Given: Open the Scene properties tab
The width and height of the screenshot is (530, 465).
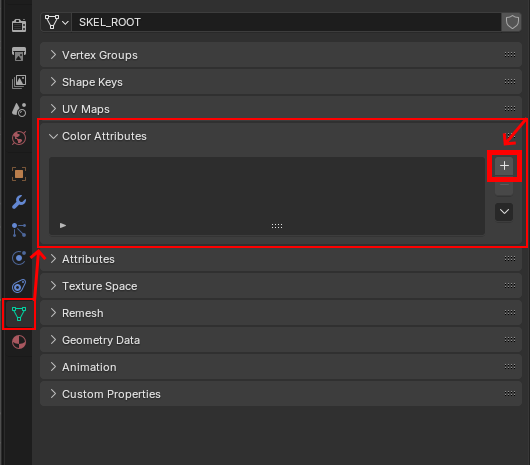Looking at the screenshot, I should (x=19, y=110).
